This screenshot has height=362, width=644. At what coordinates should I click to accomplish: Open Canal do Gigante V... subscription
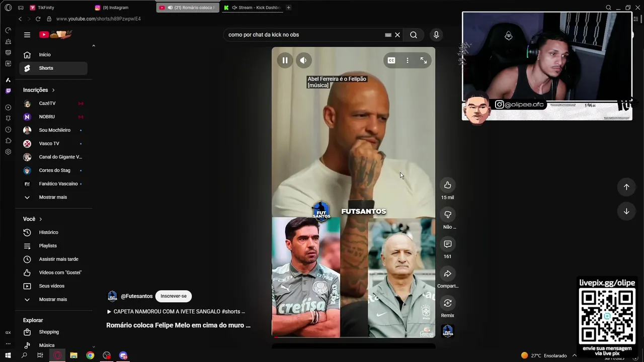click(x=53, y=157)
